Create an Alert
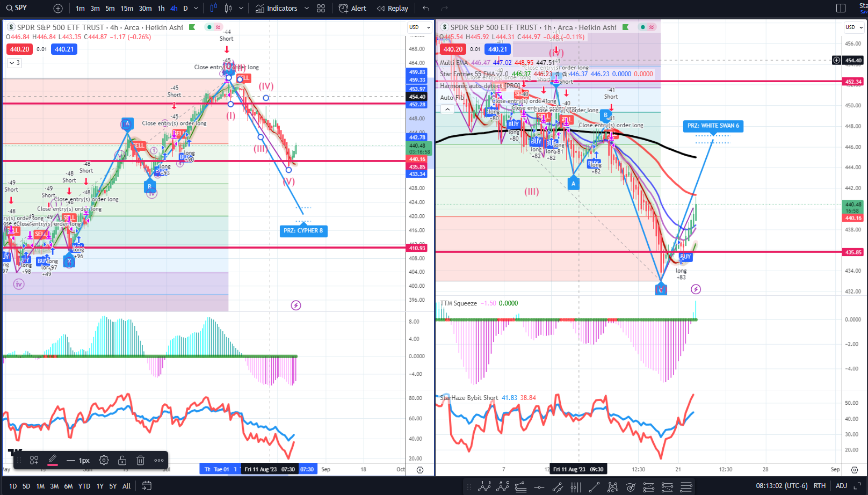The height and width of the screenshot is (495, 868). click(353, 9)
